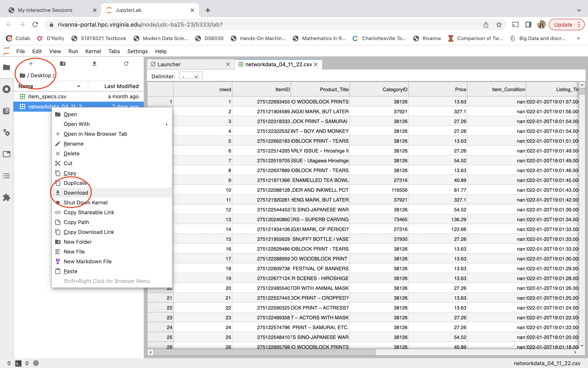Click the Price column header
Image resolution: width=588 pixels, height=368 pixels.
point(438,89)
